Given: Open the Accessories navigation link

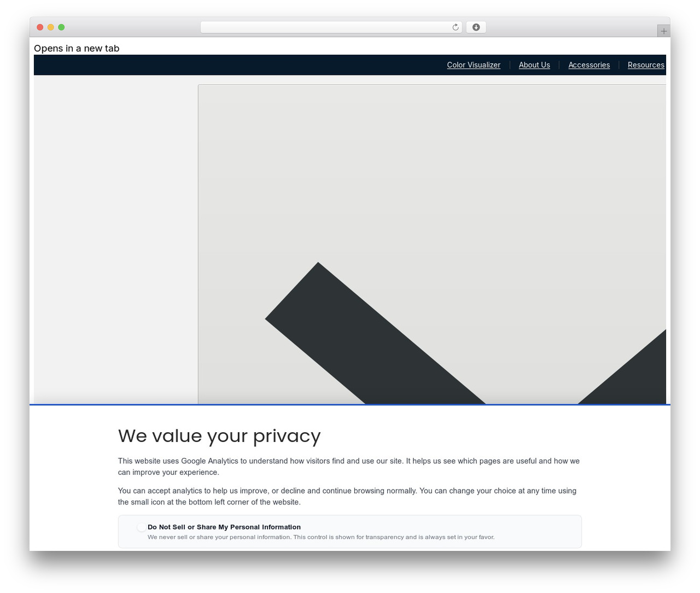Looking at the screenshot, I should coord(589,65).
